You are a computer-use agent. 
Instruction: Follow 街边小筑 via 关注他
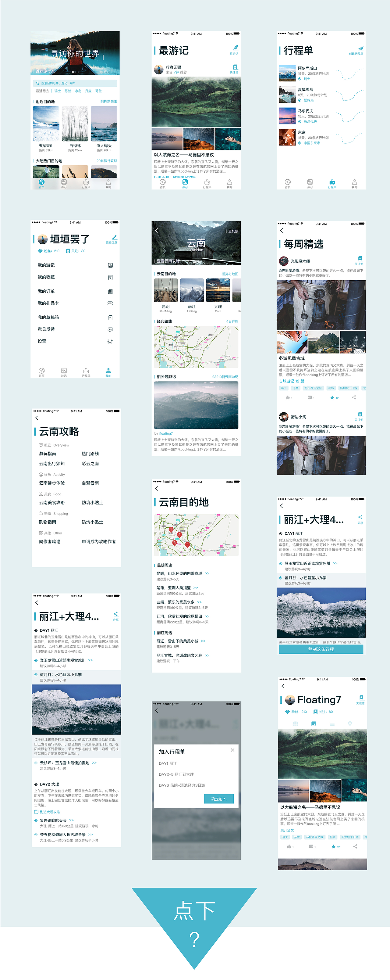[359, 416]
